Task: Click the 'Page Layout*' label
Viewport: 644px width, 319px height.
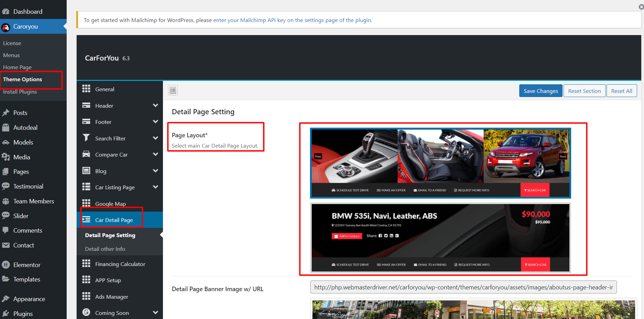Action: pyautogui.click(x=190, y=135)
